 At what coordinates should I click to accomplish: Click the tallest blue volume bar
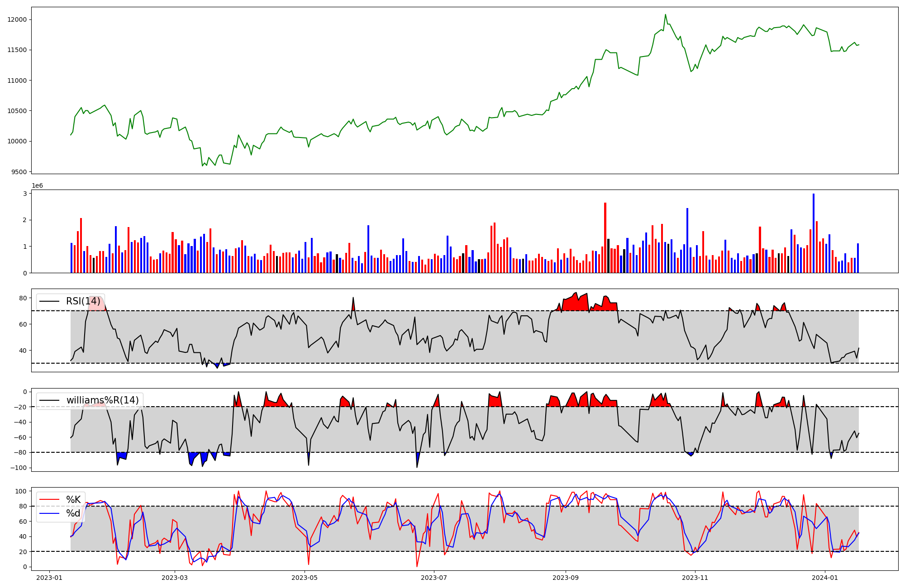(813, 233)
